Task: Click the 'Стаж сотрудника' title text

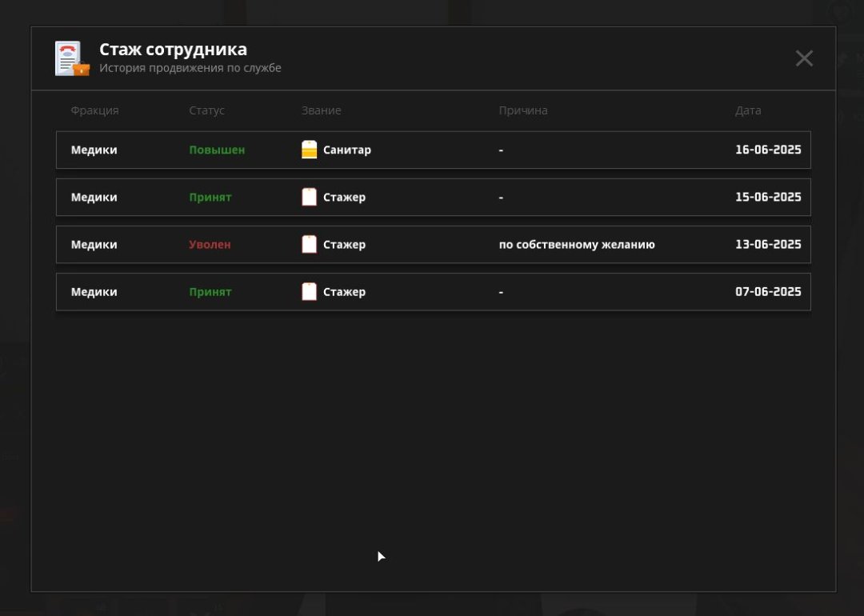Action: tap(173, 50)
